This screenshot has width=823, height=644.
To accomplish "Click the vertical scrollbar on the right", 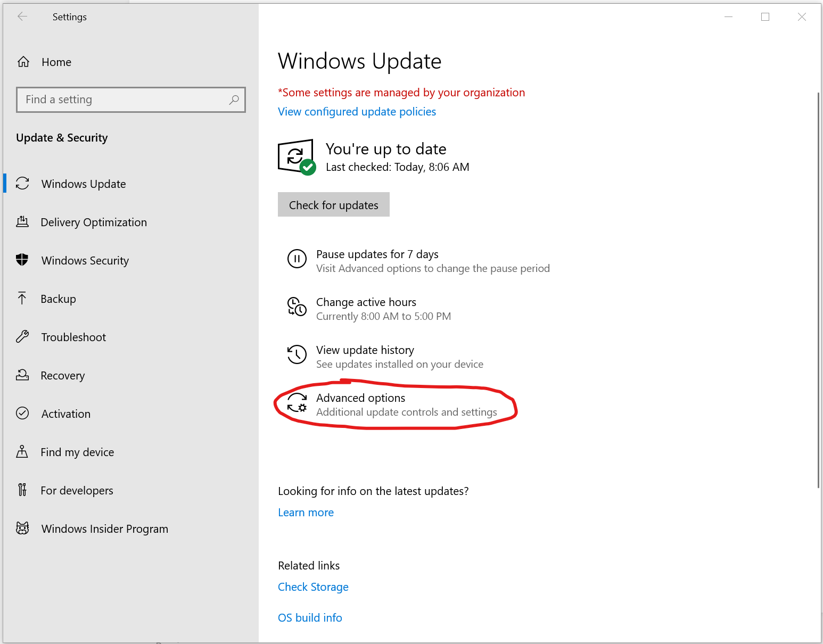I will 818,290.
